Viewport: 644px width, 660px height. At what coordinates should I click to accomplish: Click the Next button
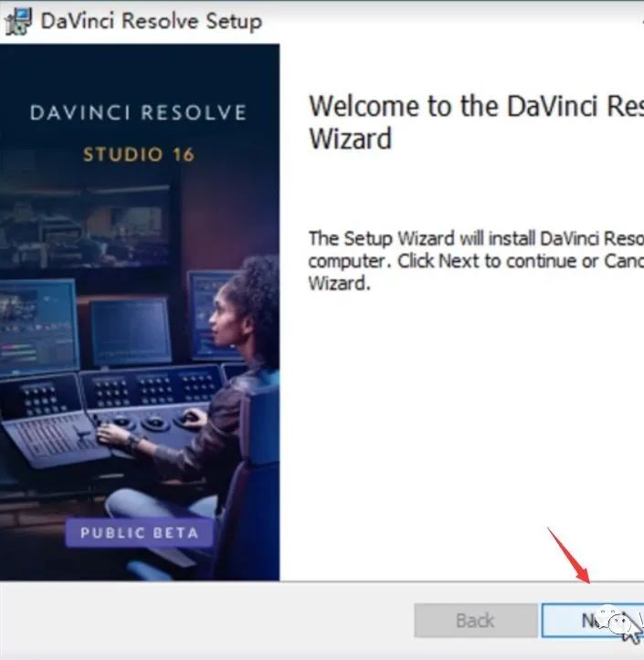[x=593, y=621]
